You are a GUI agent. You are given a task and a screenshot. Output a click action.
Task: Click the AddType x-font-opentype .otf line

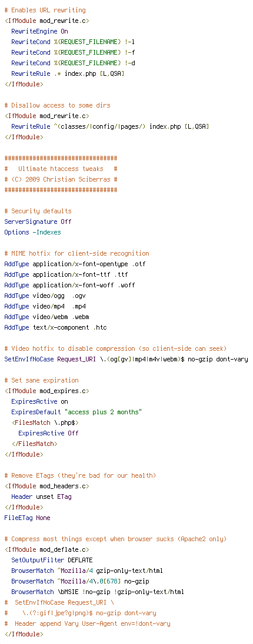[75, 264]
